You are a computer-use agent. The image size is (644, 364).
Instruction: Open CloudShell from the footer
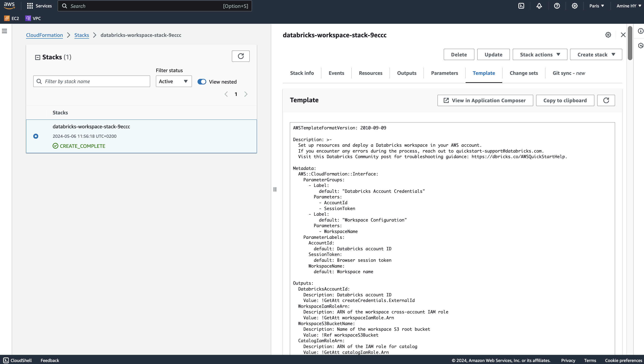(x=18, y=360)
